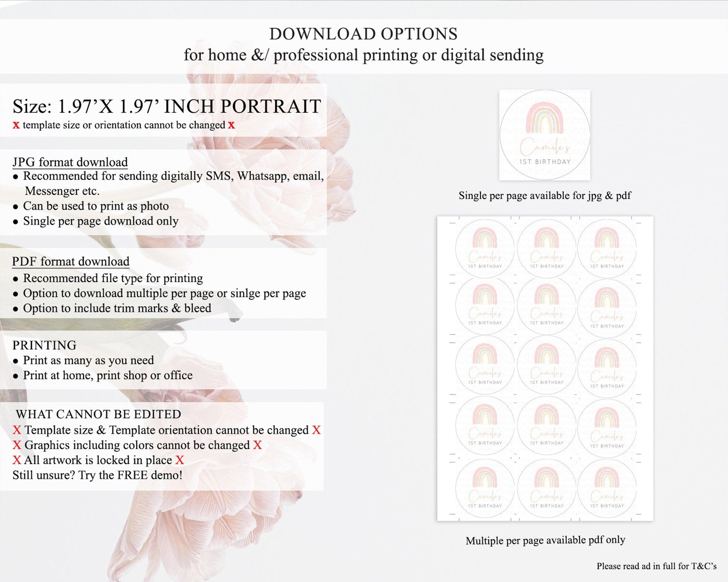Click the bottom-right sticker in the sheet

pos(607,488)
